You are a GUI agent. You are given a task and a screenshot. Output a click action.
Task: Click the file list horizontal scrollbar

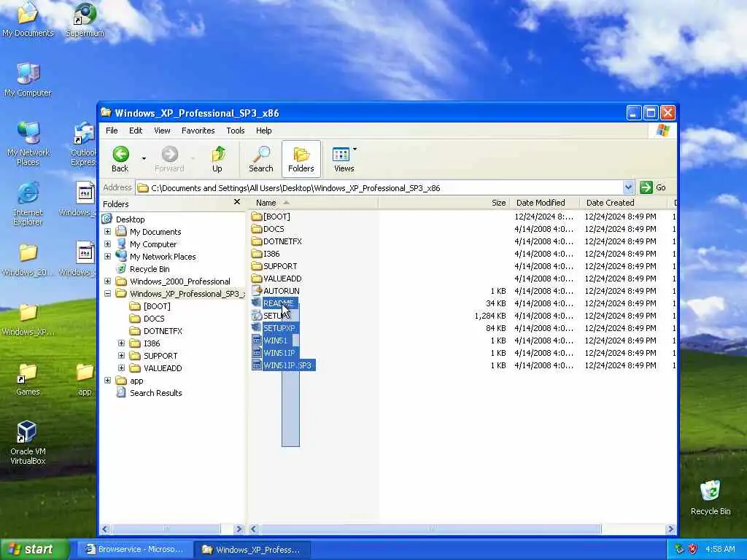pyautogui.click(x=430, y=529)
